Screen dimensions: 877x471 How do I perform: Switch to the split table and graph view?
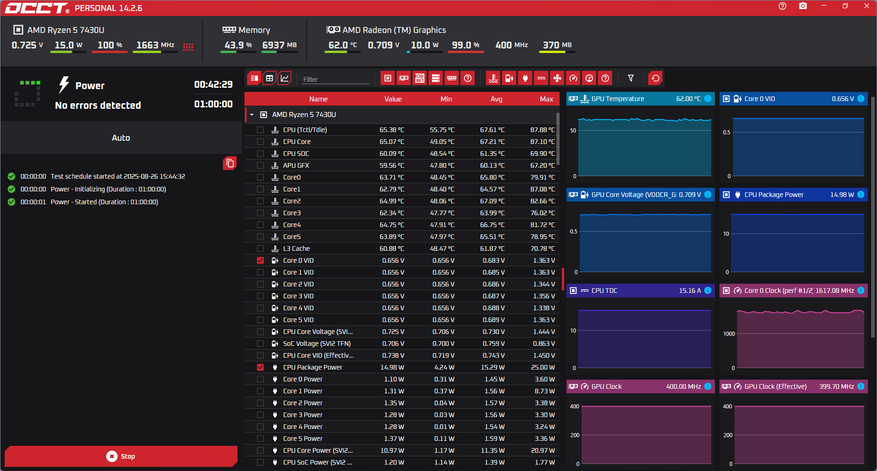tap(254, 78)
